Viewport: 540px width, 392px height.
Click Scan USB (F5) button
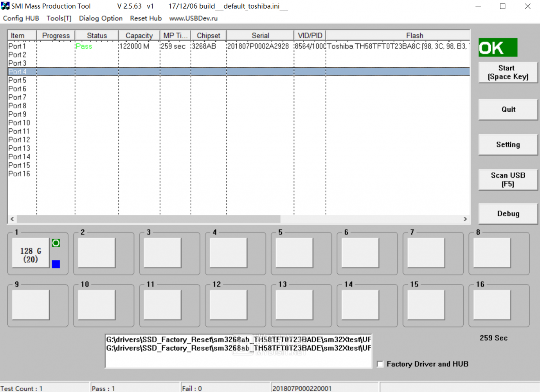tap(508, 180)
